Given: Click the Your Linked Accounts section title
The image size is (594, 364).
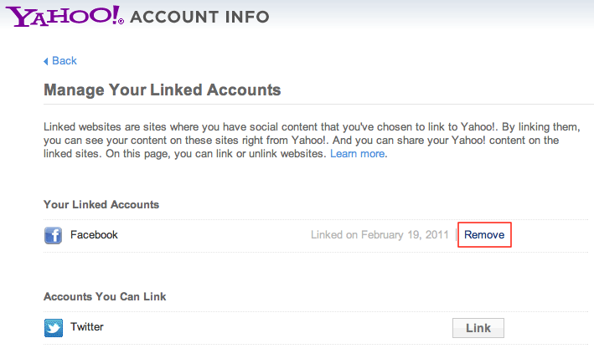Looking at the screenshot, I should (101, 204).
